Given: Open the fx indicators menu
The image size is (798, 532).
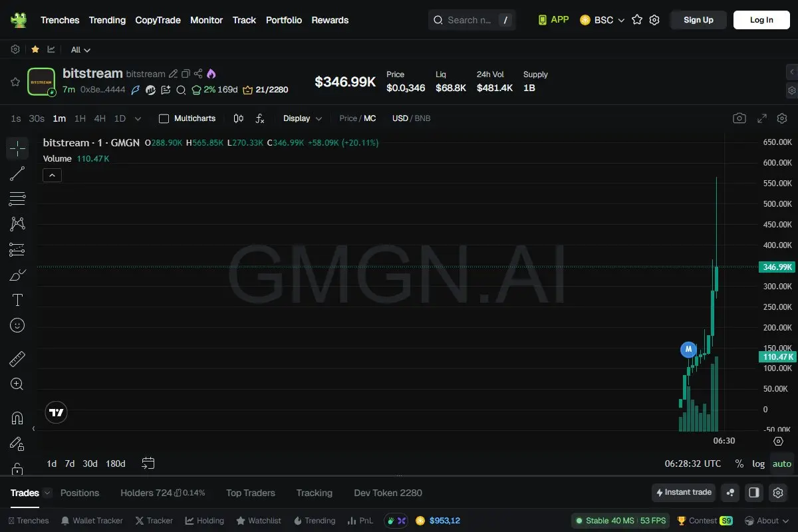Looking at the screenshot, I should 260,118.
